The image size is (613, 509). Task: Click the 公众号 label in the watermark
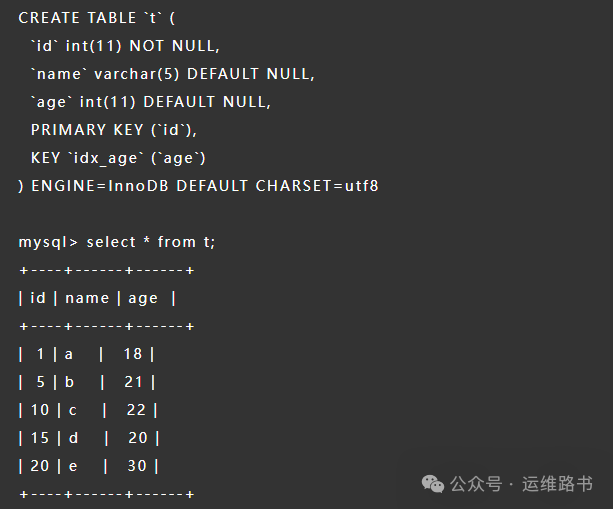475,484
